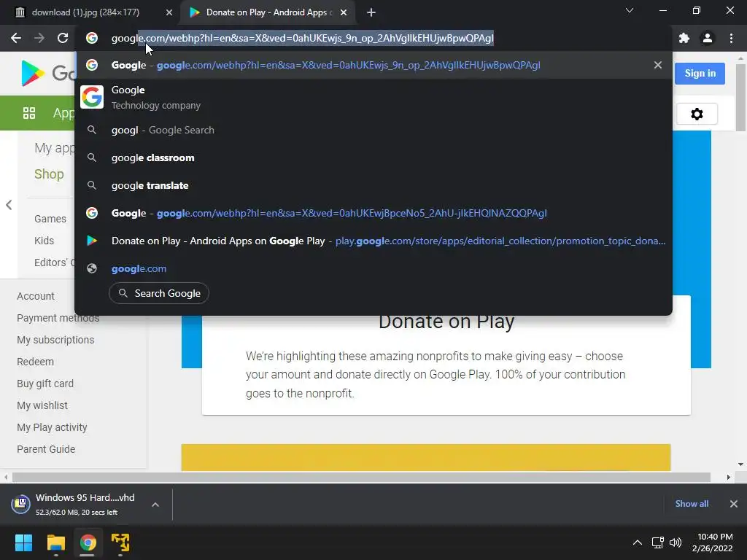The width and height of the screenshot is (747, 560).
Task: Open My Play activity link
Action: (52, 427)
